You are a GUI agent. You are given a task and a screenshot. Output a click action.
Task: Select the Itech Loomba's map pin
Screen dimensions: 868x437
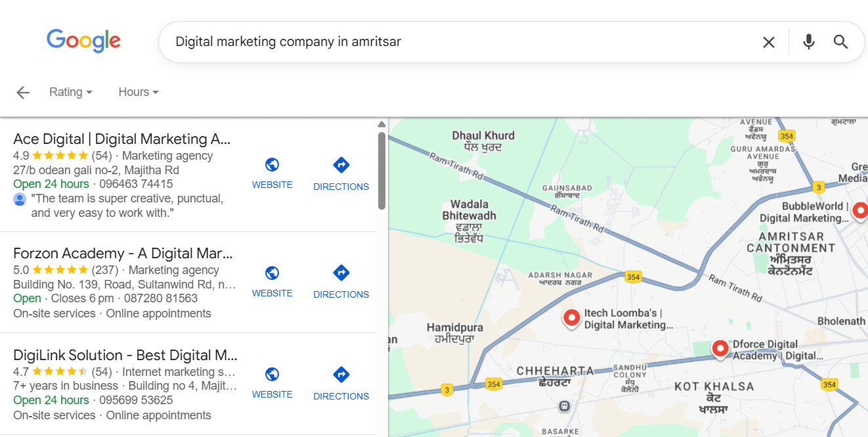coord(571,319)
